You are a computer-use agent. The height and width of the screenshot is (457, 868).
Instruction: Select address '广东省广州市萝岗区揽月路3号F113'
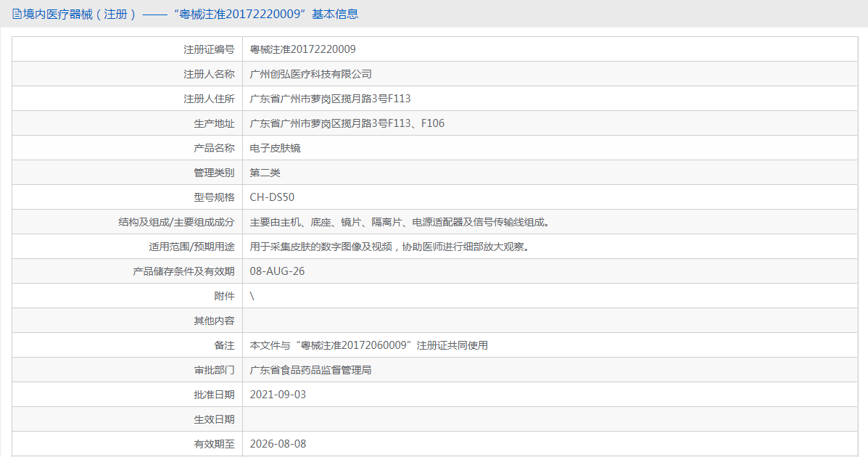click(x=330, y=99)
